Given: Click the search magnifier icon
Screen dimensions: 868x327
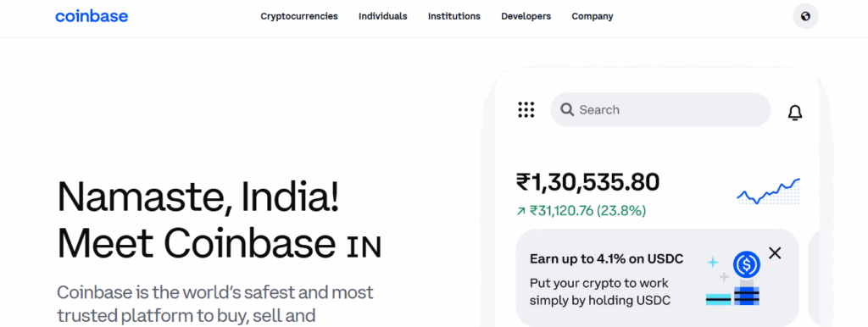Looking at the screenshot, I should tap(567, 109).
